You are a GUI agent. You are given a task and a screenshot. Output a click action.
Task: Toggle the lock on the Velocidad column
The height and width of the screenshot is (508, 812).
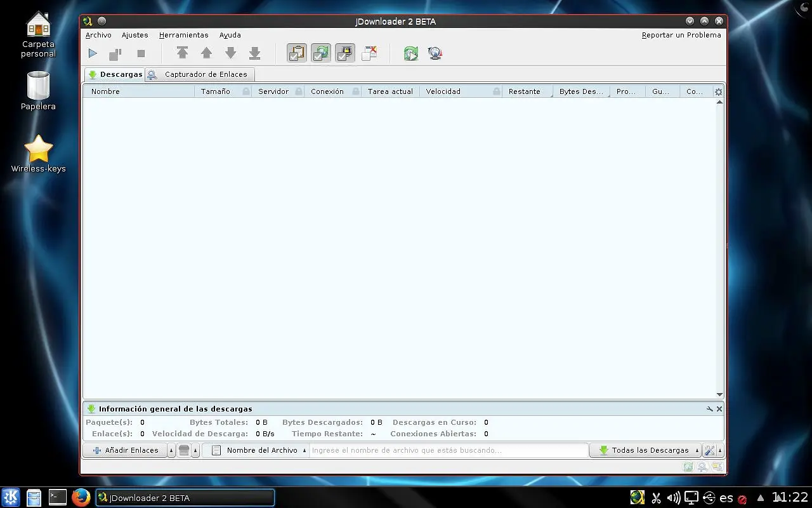[497, 91]
